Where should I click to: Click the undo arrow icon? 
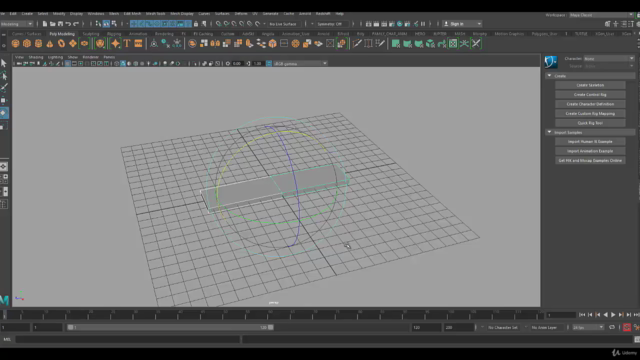[x=68, y=24]
